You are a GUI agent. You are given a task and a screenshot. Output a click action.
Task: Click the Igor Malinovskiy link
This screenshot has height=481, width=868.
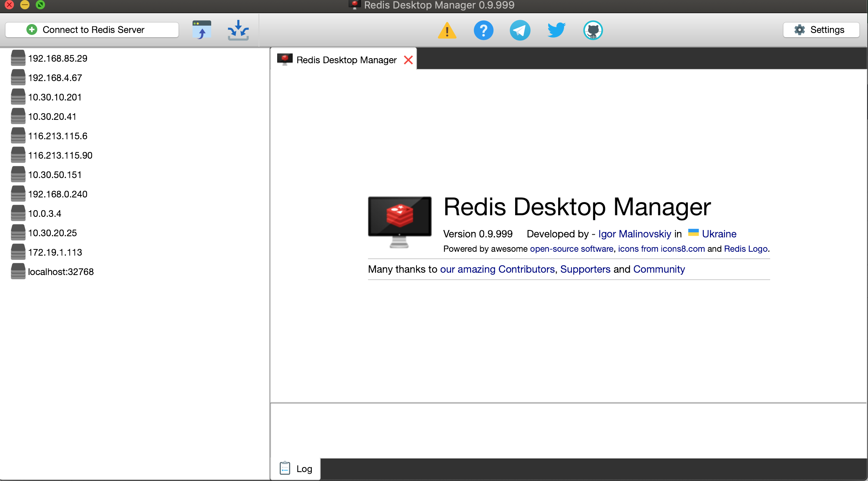tap(635, 234)
